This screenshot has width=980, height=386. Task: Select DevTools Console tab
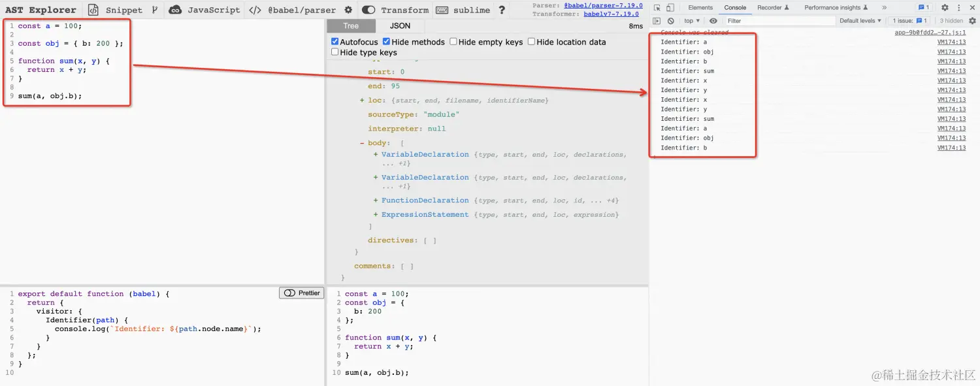[x=735, y=8]
